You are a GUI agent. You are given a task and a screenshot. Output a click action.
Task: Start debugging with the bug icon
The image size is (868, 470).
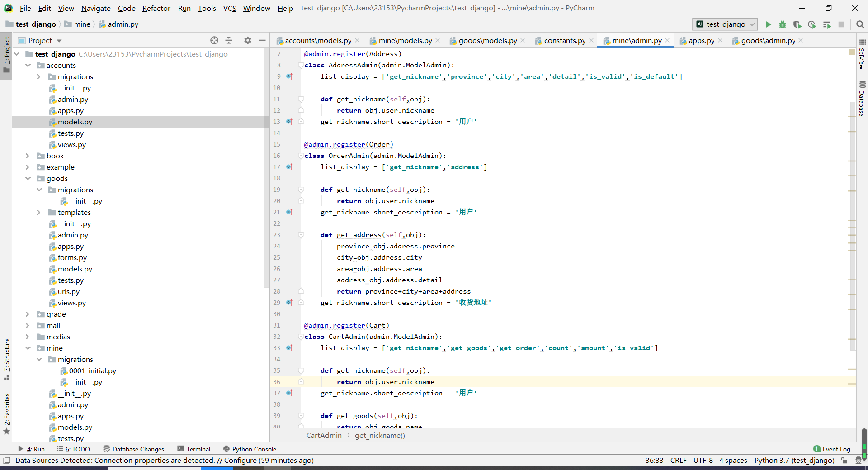tap(783, 24)
